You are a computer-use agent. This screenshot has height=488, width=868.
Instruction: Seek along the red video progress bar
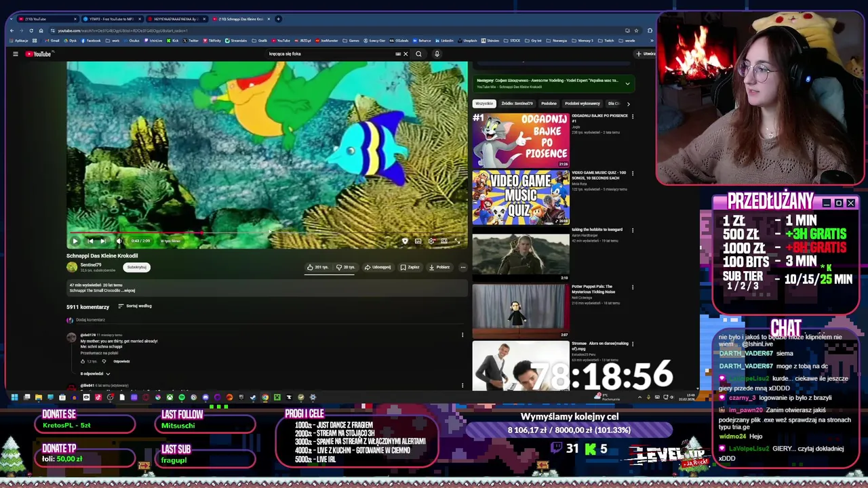267,232
